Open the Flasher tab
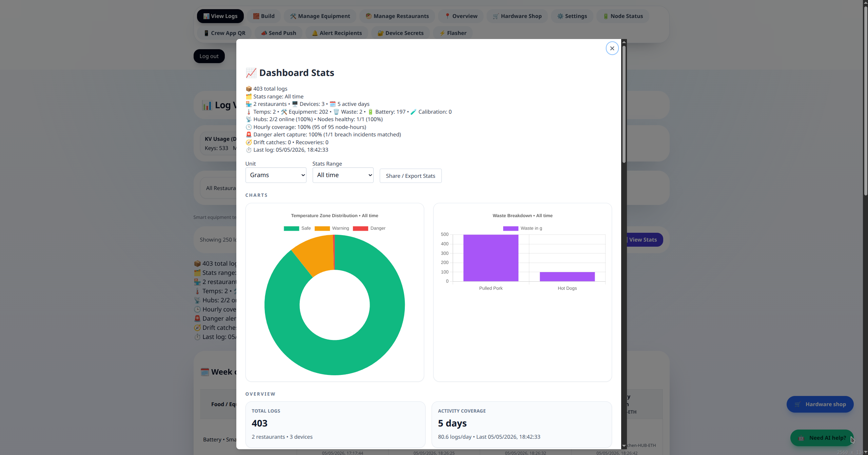868x455 pixels. click(453, 33)
